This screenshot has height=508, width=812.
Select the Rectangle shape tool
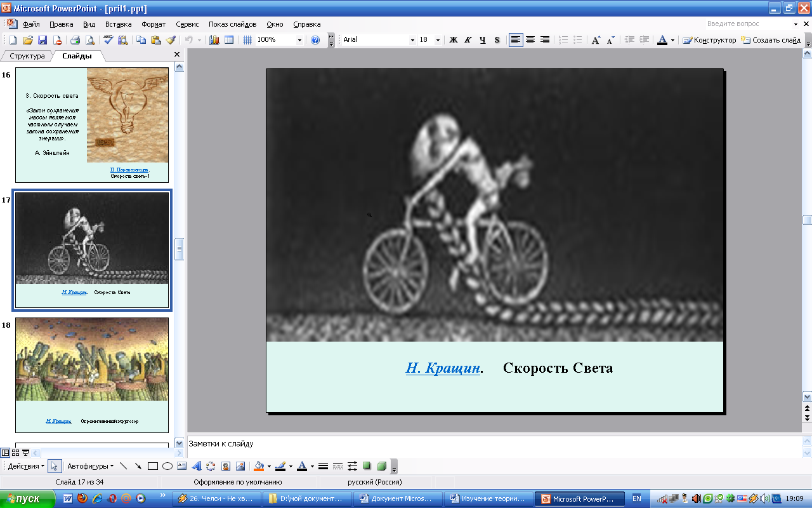pyautogui.click(x=152, y=466)
